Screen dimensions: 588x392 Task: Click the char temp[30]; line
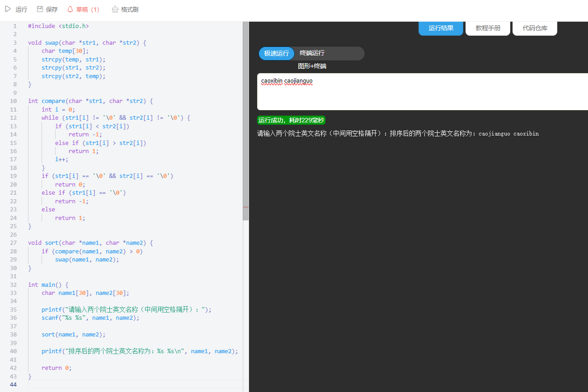point(66,51)
